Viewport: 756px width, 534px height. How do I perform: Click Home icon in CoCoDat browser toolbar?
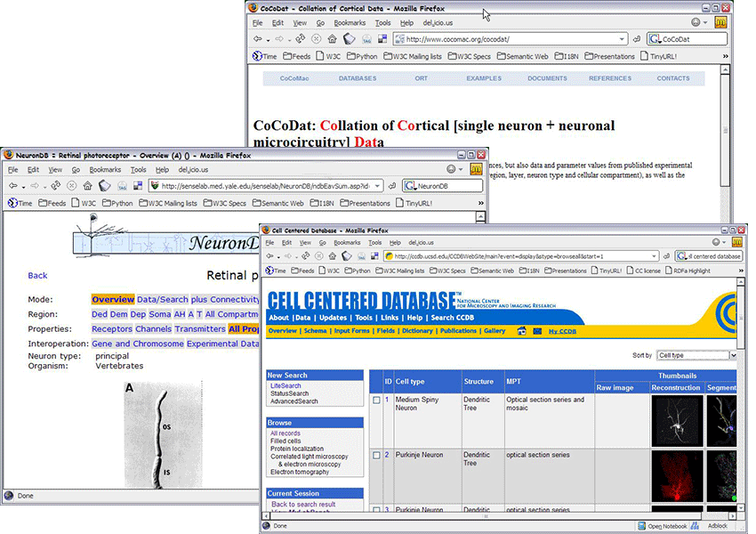coord(332,39)
